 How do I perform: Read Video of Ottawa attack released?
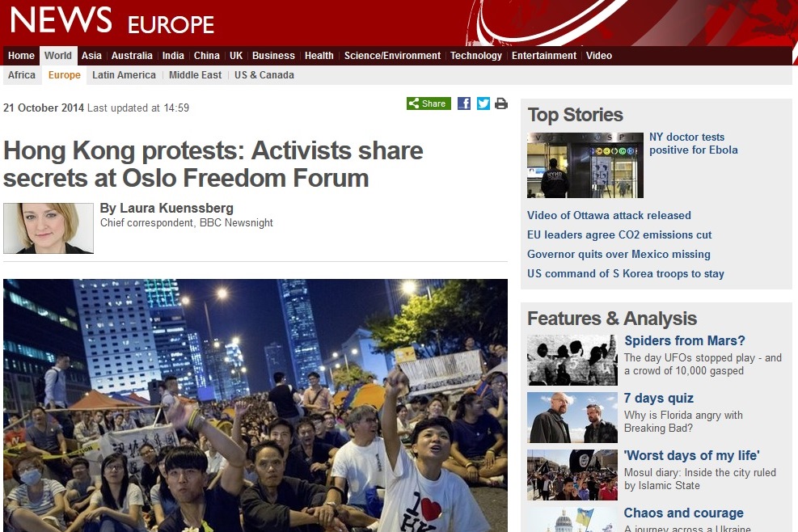[609, 215]
